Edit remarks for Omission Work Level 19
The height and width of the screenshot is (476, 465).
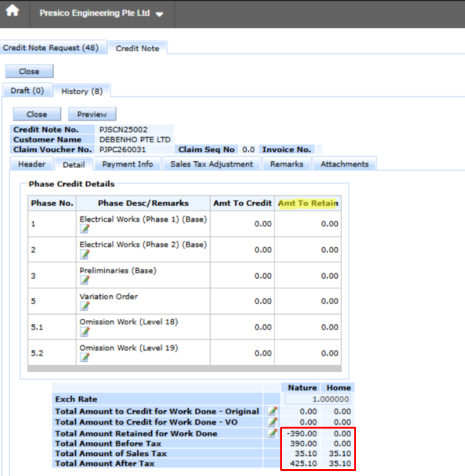85,358
